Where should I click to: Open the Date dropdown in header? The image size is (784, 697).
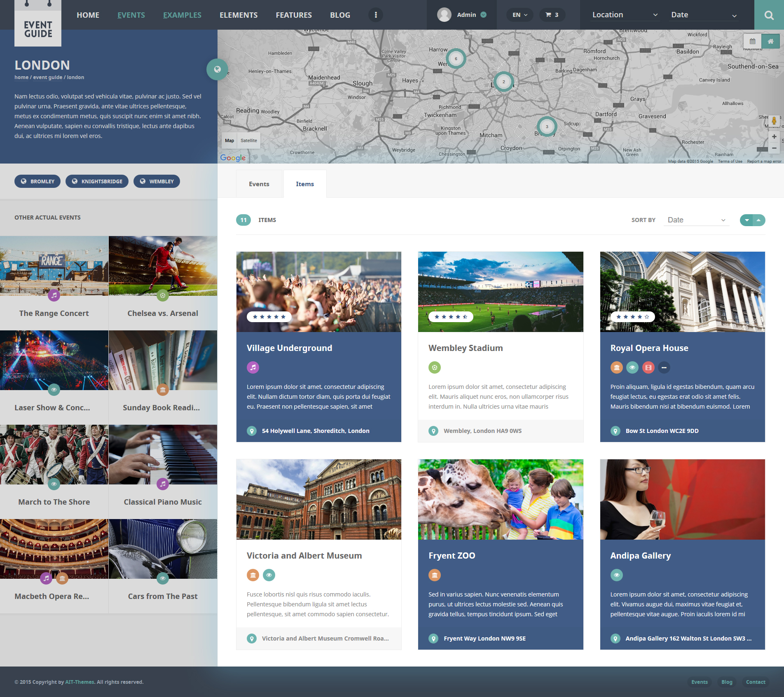point(704,15)
